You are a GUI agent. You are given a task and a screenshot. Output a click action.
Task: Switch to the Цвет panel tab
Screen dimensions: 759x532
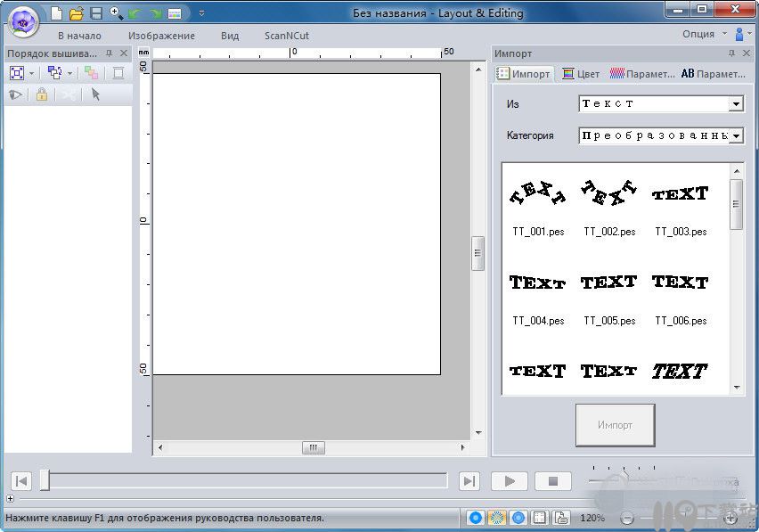tap(581, 74)
